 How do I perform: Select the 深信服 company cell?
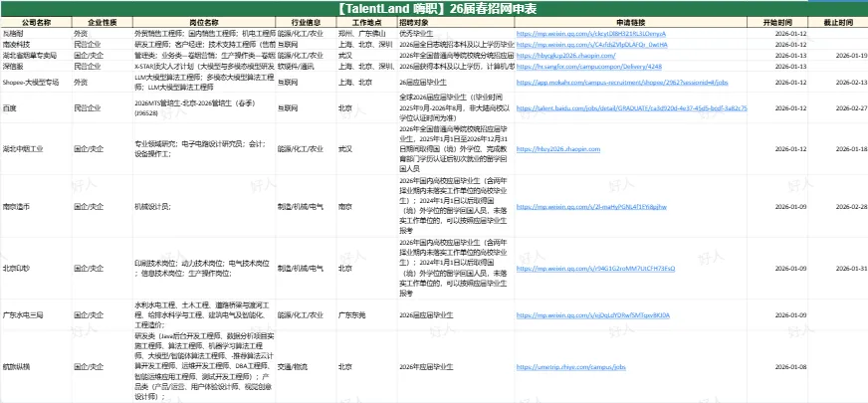[36, 67]
